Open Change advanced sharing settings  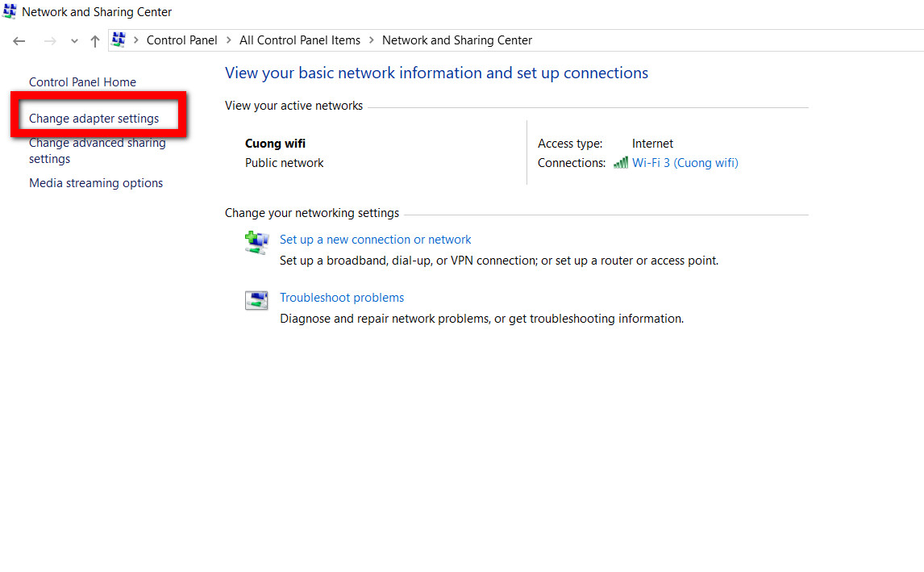click(98, 150)
